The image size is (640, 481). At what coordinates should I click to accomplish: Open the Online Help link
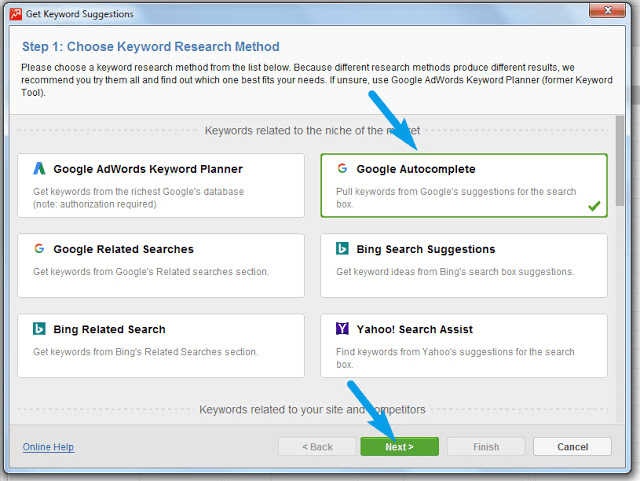[48, 447]
